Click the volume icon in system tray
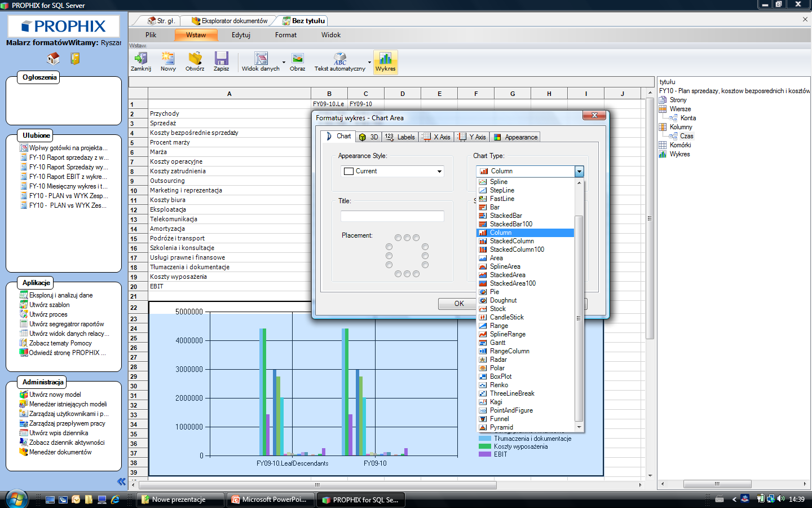The width and height of the screenshot is (812, 508). coord(780,499)
